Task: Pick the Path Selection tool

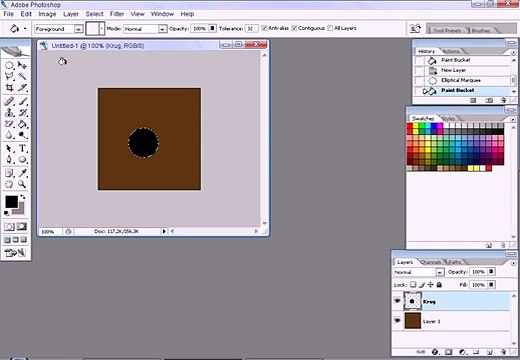Action: click(9, 149)
